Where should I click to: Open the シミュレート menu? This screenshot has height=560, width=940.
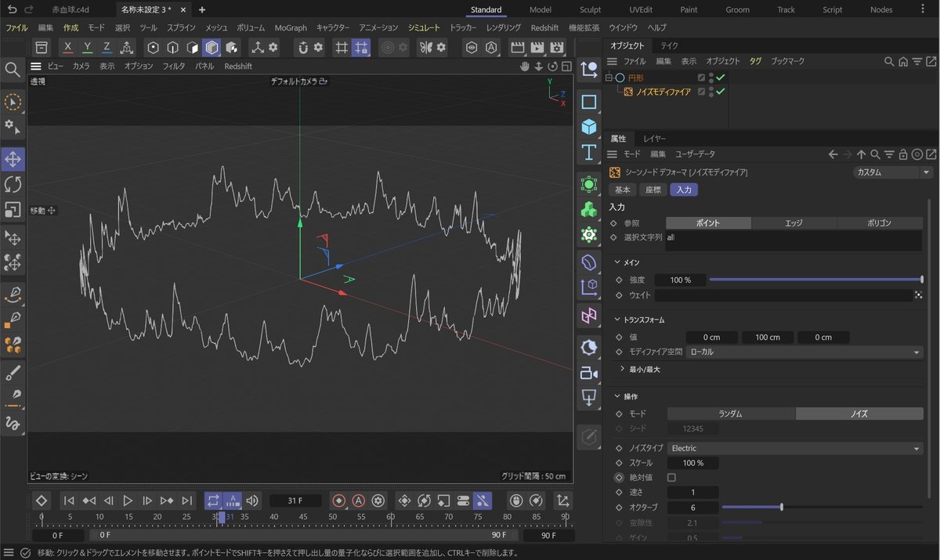pos(424,27)
